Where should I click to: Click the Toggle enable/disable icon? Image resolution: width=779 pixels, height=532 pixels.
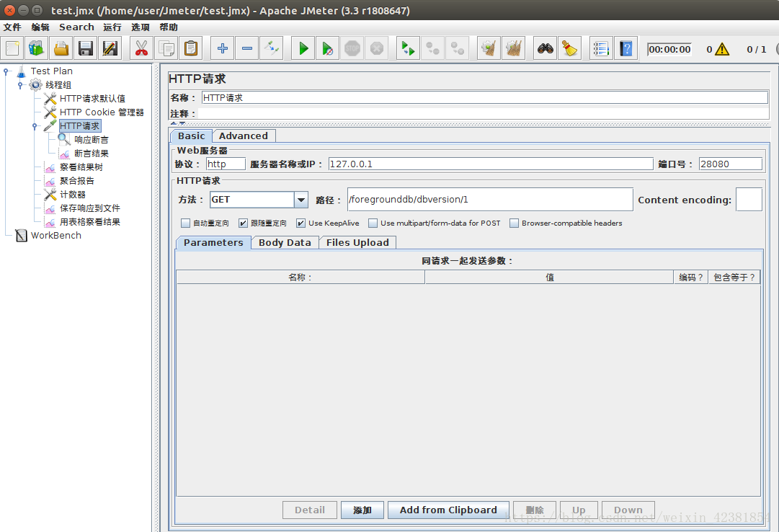[x=271, y=49]
